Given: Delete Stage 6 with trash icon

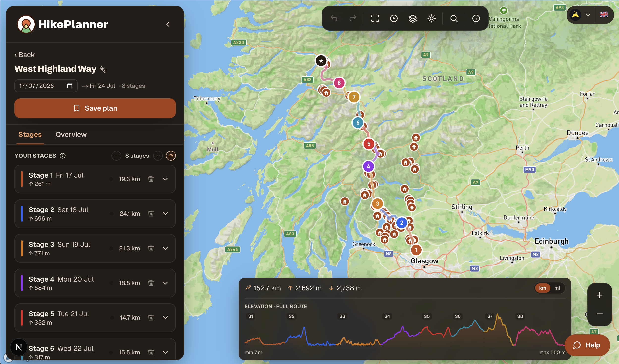Looking at the screenshot, I should click(151, 352).
